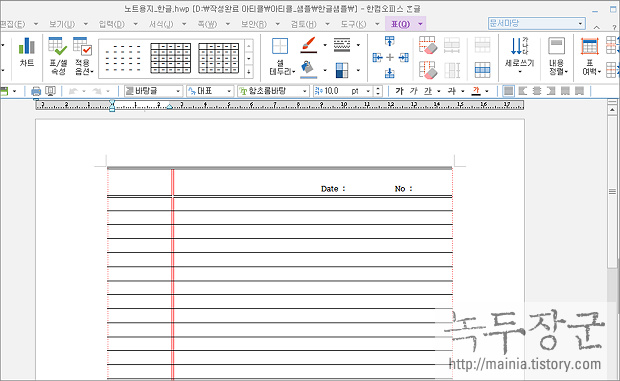
Task: Choose the bold grid table style thumbnail
Action: [170, 58]
